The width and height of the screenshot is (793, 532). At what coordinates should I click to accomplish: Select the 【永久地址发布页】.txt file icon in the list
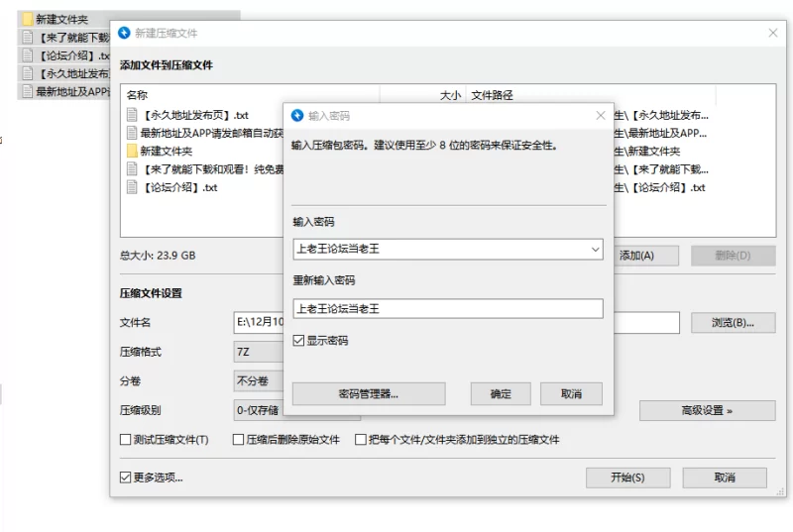pyautogui.click(x=132, y=115)
